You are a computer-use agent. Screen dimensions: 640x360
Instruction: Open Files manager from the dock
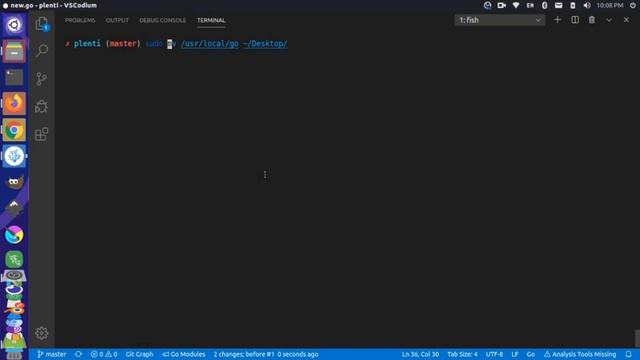coord(14,51)
